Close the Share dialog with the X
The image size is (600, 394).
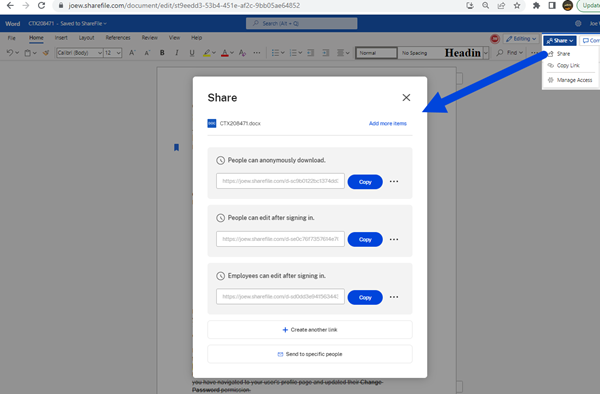pyautogui.click(x=406, y=98)
